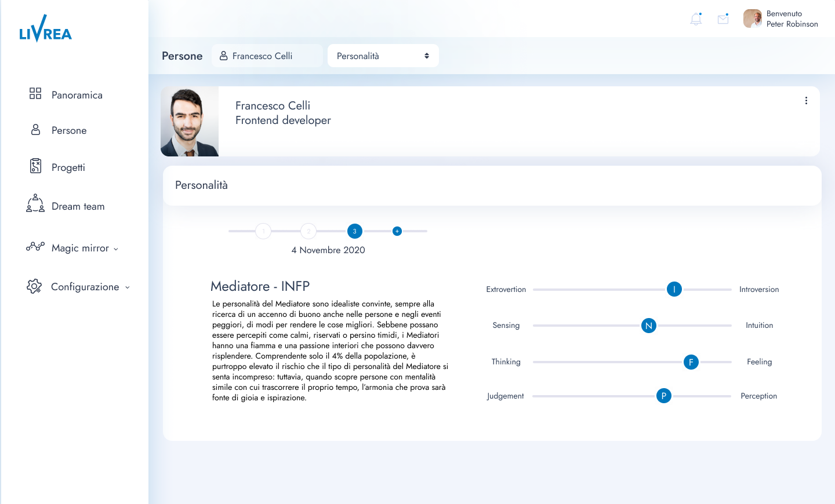This screenshot has height=504, width=835.
Task: Click the Panoramica grid icon
Action: [35, 93]
